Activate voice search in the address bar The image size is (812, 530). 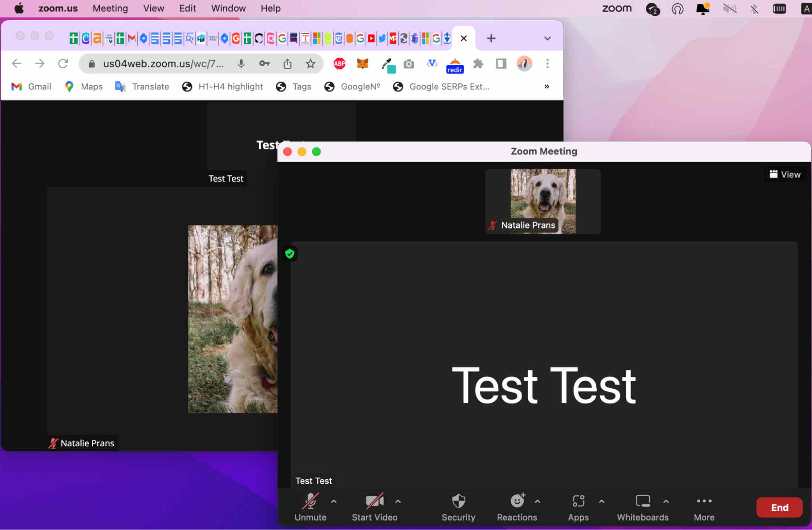[242, 64]
